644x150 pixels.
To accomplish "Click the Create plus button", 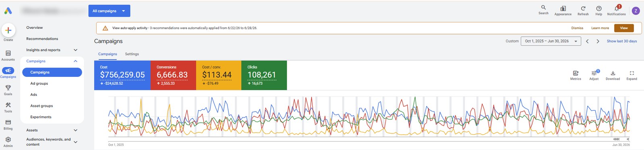I will [x=8, y=30].
